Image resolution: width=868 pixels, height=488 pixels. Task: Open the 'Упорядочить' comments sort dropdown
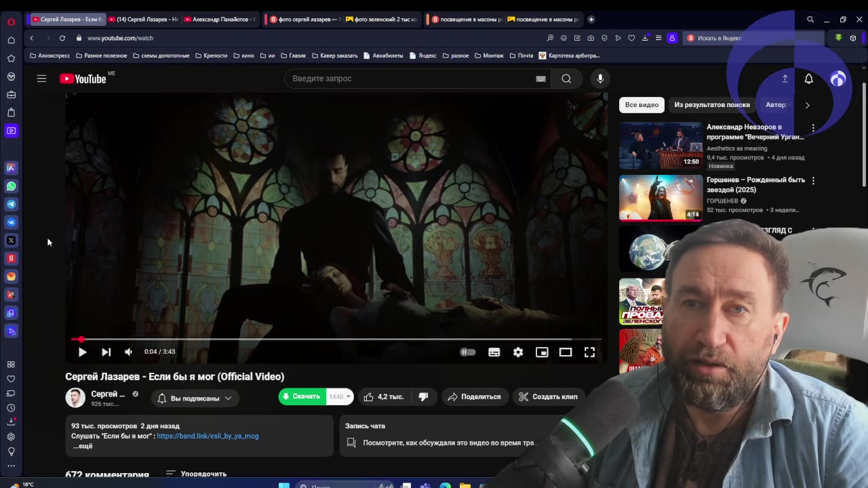[x=196, y=474]
